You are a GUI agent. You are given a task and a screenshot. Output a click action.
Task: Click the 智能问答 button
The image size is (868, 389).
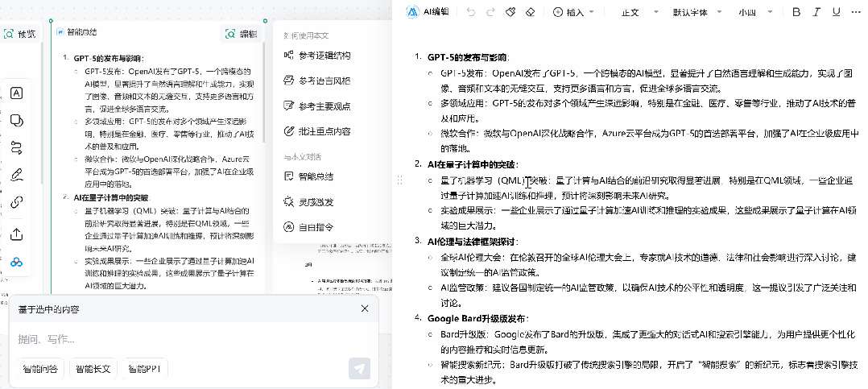[40, 369]
